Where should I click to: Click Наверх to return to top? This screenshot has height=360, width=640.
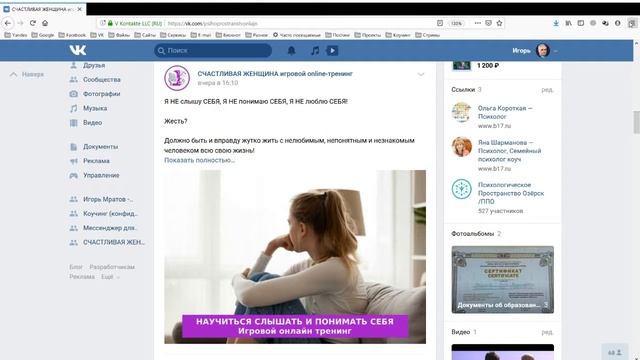pos(27,74)
